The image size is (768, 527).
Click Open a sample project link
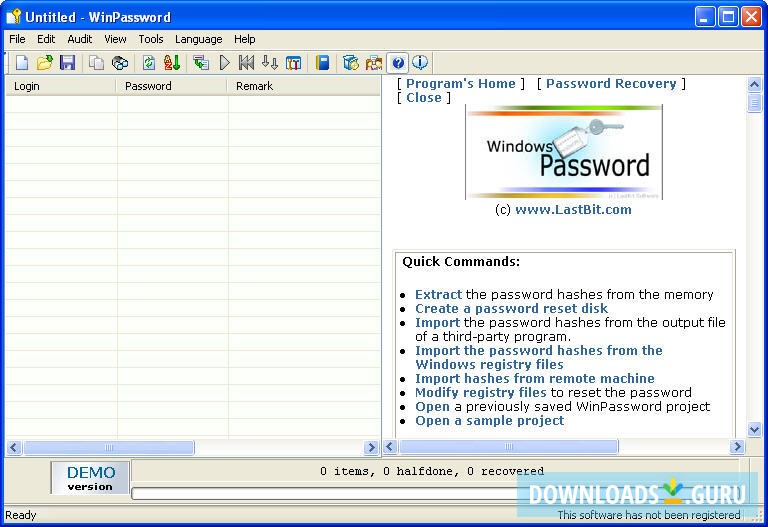point(490,421)
